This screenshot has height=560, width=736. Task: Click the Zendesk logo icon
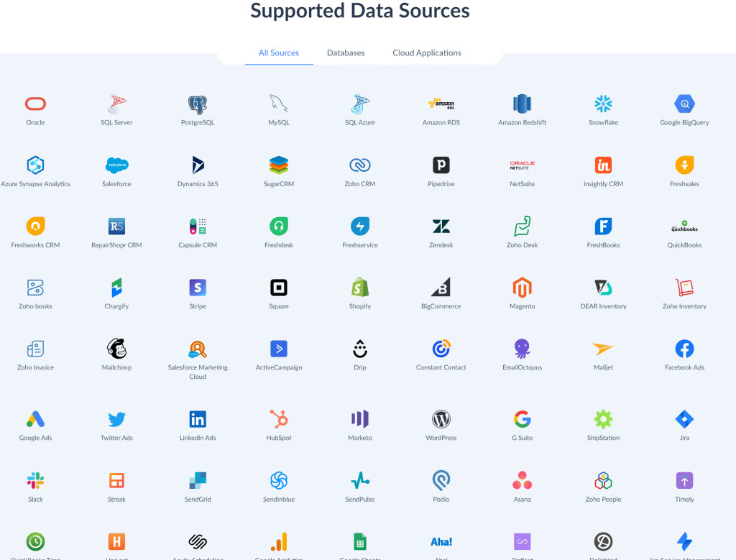click(x=441, y=226)
